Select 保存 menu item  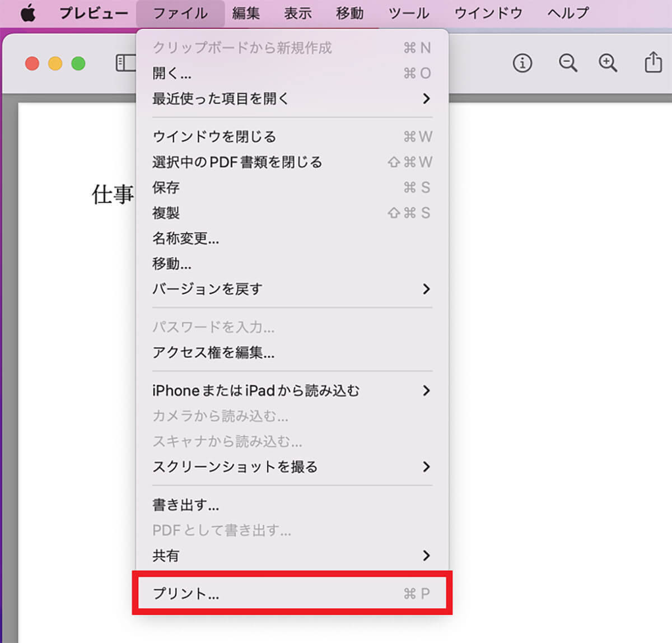pos(166,188)
